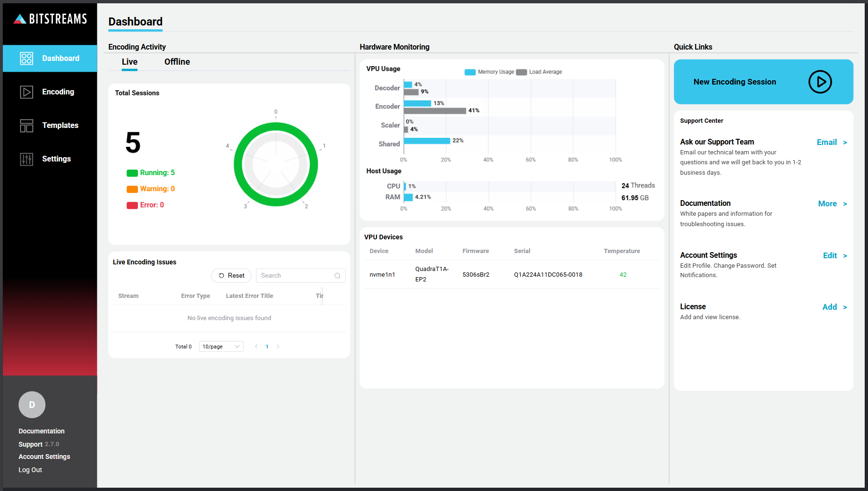Click the user avatar D
Viewport: 868px width, 491px height.
(32, 405)
